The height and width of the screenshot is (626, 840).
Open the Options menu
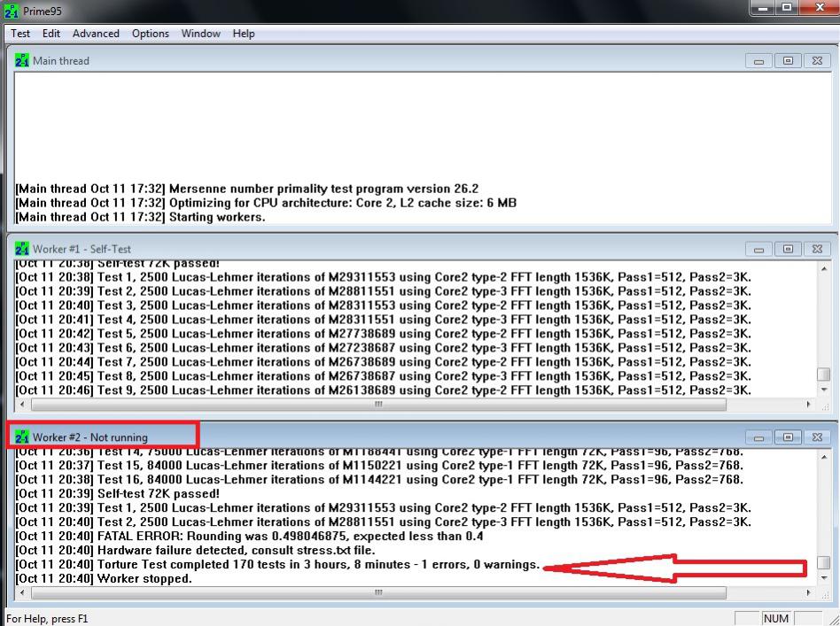pyautogui.click(x=151, y=33)
